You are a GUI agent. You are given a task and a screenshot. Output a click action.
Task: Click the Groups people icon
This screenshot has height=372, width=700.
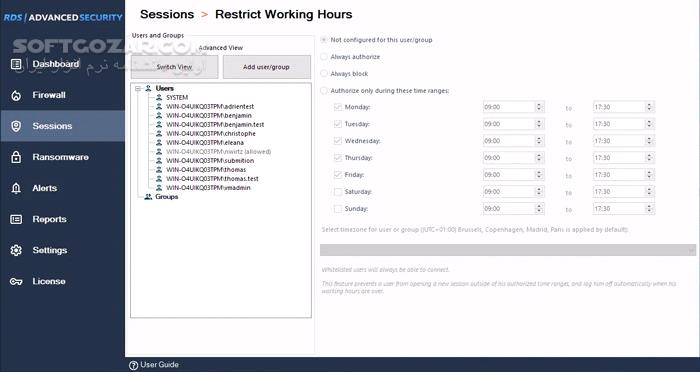(x=148, y=196)
